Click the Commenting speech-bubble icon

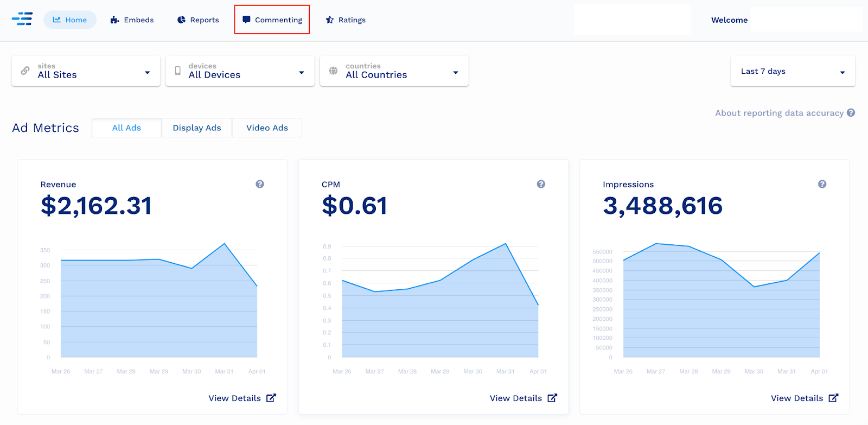pos(246,20)
